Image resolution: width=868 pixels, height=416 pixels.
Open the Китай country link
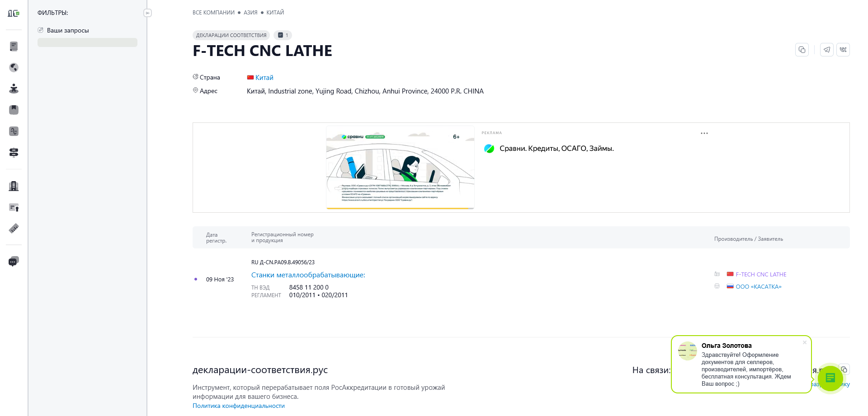pyautogui.click(x=264, y=78)
